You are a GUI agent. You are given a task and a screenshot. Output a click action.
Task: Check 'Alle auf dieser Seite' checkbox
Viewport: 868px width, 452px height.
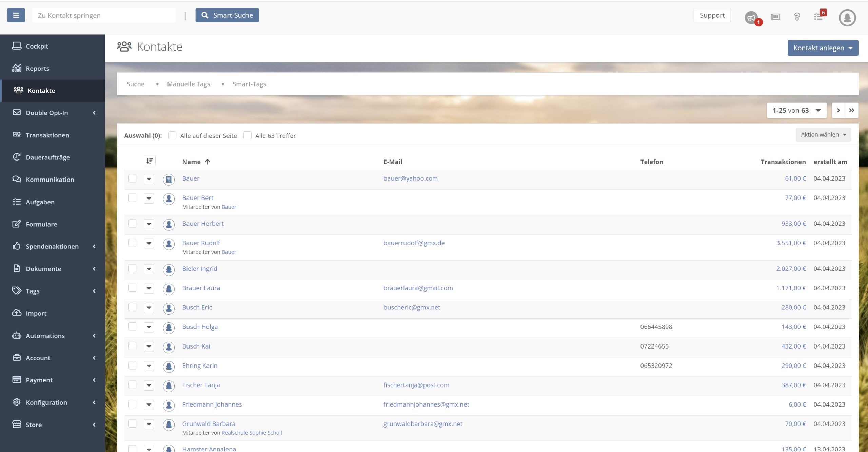point(172,135)
